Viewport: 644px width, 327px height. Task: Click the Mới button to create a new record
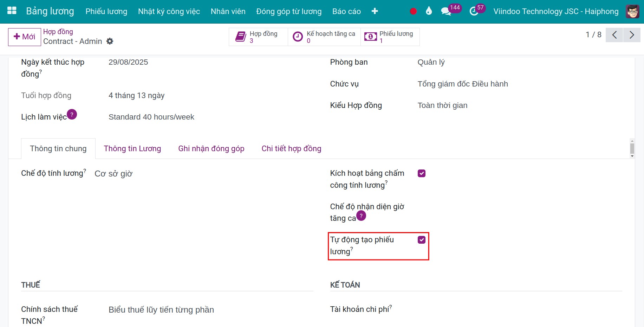coord(25,37)
